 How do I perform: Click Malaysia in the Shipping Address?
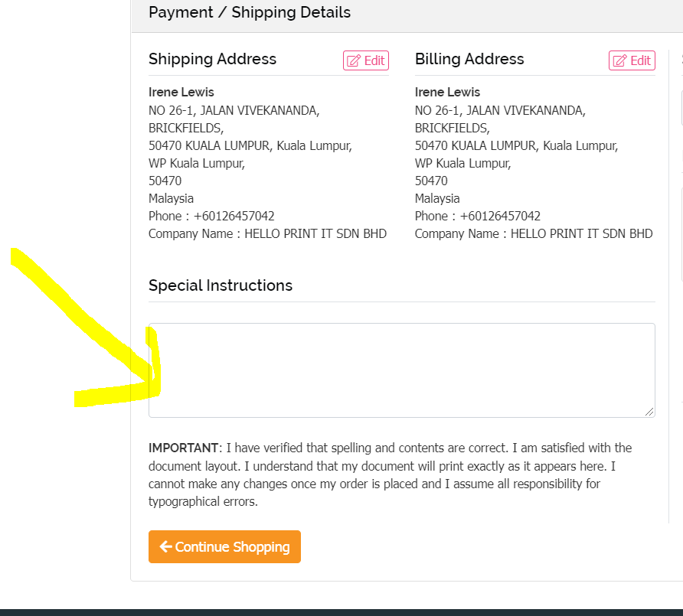click(x=172, y=199)
